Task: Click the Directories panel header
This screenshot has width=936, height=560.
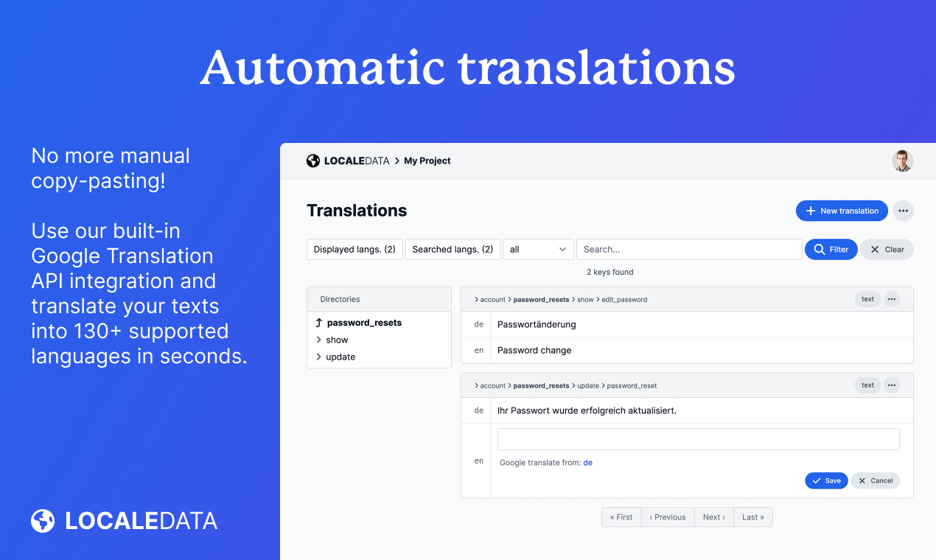Action: (379, 299)
